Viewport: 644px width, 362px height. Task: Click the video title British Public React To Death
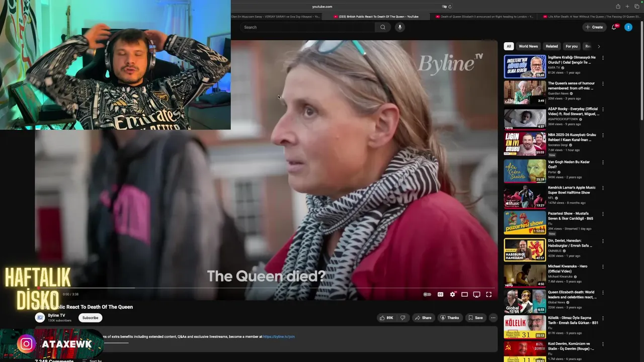(x=85, y=307)
